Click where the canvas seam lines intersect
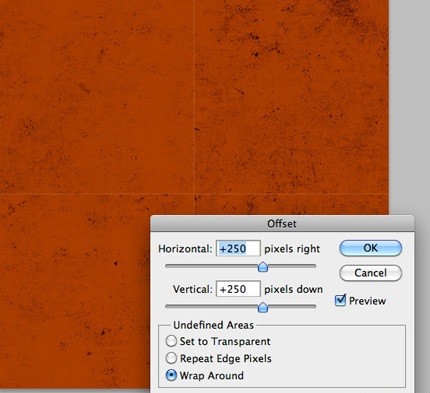Image resolution: width=430 pixels, height=393 pixels. pos(194,194)
